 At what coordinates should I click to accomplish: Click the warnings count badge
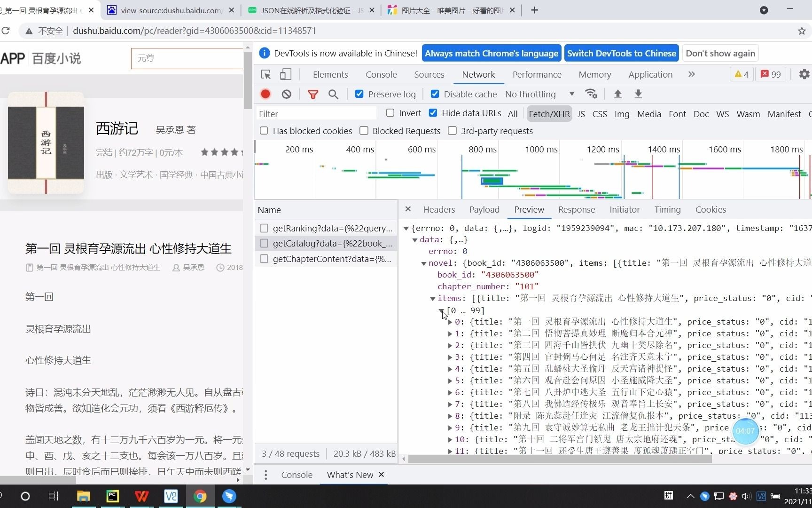742,74
